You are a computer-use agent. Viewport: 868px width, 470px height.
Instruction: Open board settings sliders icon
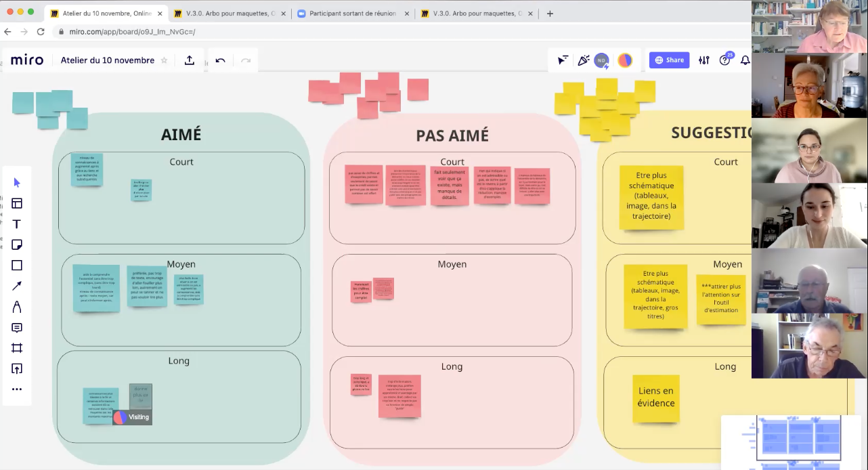[704, 60]
